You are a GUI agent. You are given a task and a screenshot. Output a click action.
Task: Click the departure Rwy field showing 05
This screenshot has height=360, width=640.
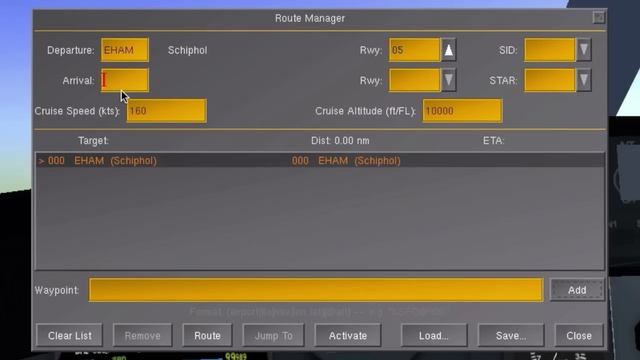[415, 50]
